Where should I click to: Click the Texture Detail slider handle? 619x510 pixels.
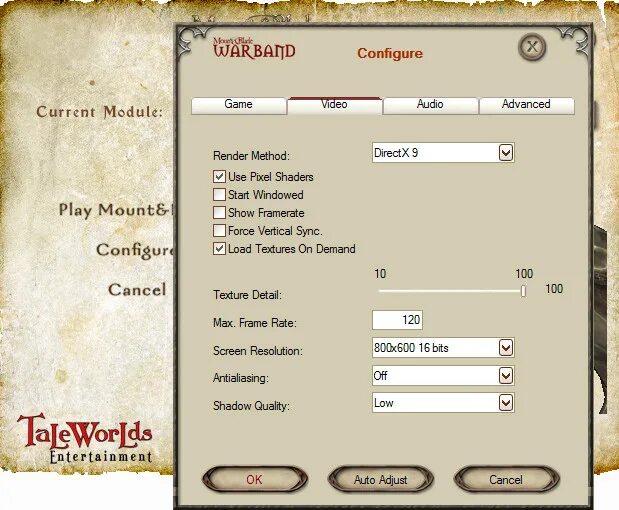pos(523,291)
